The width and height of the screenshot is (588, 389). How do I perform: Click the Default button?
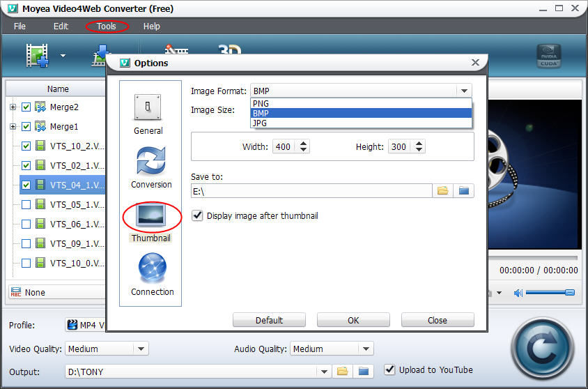(269, 321)
